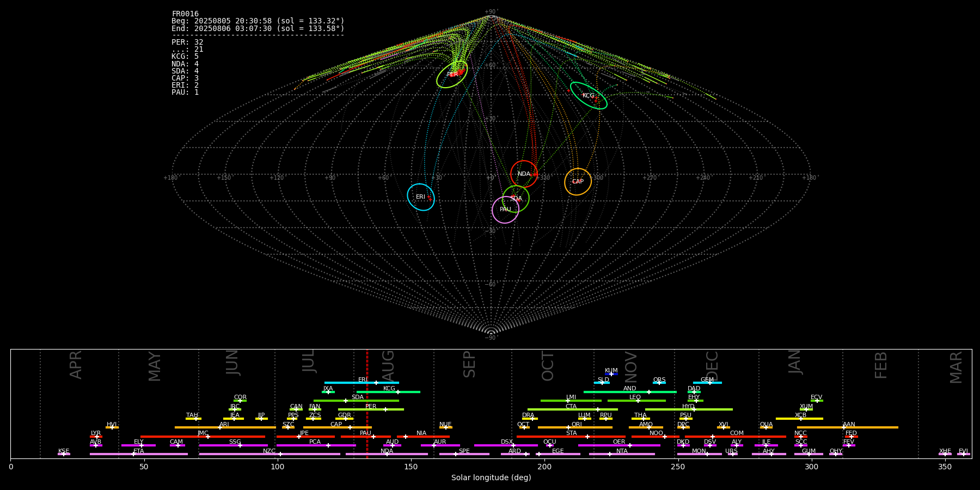Viewport: 980px width, 490px height.
Task: Click the NIA shower bar on timeline
Action: coord(423,437)
